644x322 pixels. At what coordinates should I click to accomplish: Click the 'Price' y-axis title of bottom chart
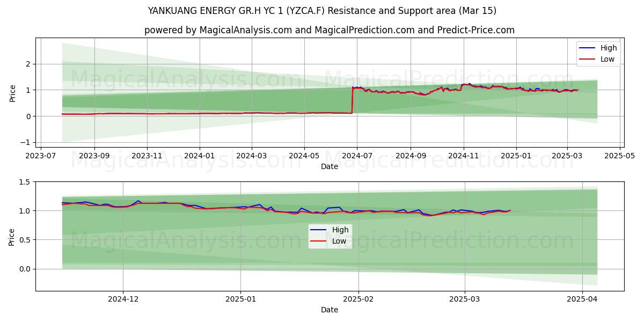12,236
